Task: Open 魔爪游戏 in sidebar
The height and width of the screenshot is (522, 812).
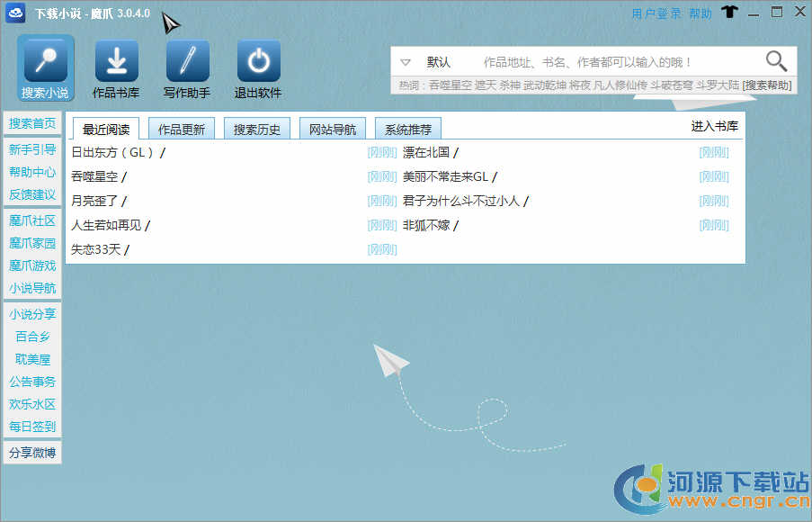Action: pyautogui.click(x=32, y=265)
